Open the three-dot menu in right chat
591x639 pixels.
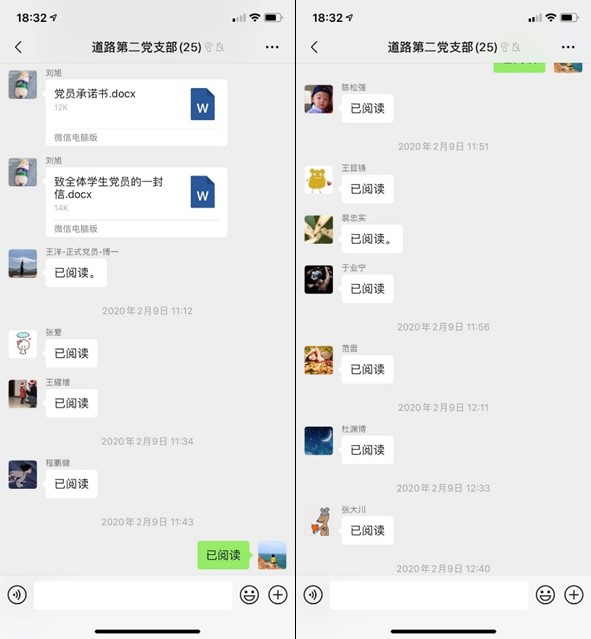point(568,47)
